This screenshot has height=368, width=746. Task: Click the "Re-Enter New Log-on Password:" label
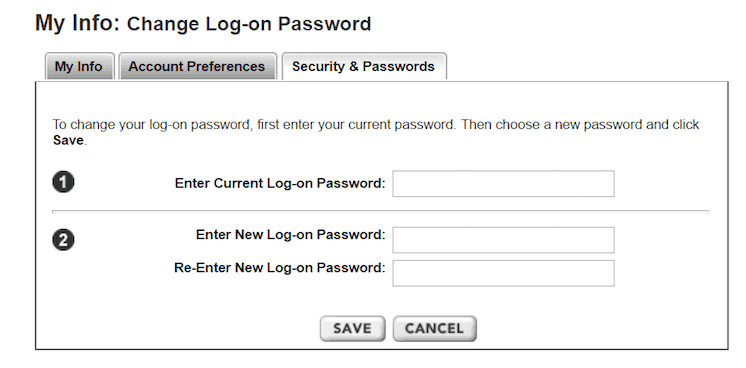279,268
